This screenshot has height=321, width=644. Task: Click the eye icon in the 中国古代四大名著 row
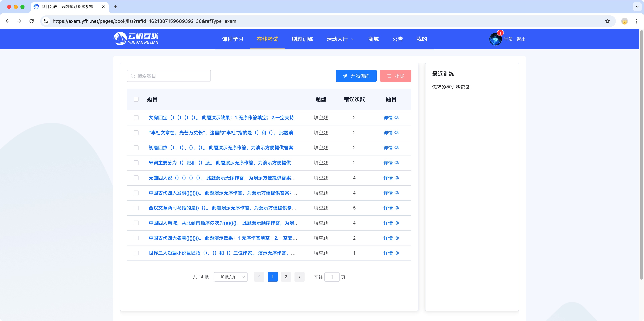point(397,238)
